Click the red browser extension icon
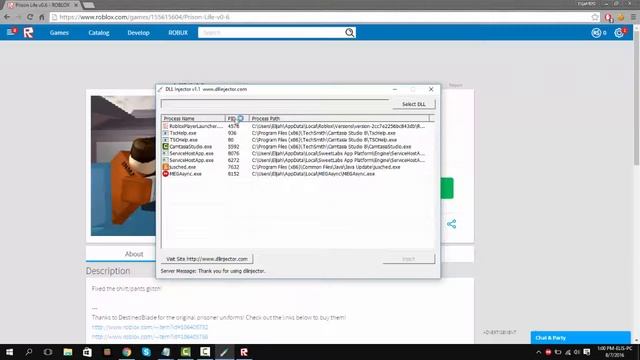The image size is (640, 360). coord(609,17)
